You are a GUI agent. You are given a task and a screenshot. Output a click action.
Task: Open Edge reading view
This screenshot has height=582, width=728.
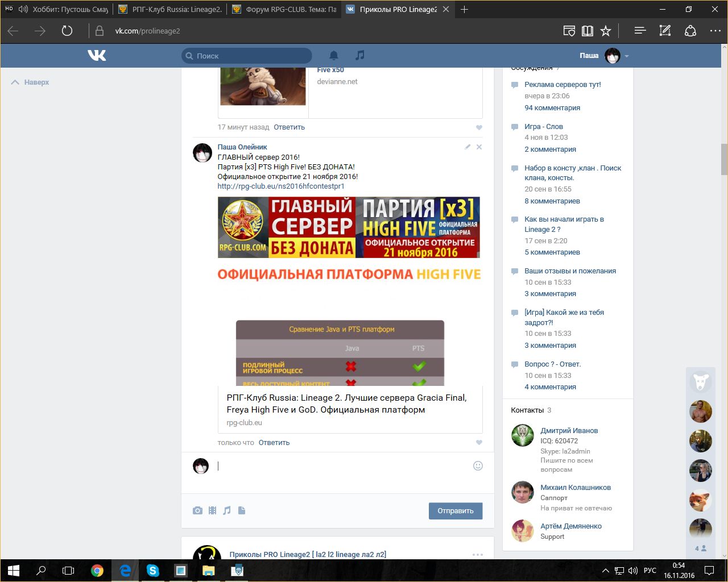tap(569, 31)
